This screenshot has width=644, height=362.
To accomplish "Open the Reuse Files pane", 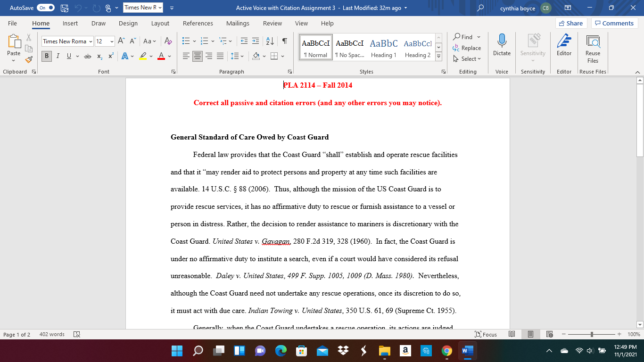I will pos(593,49).
